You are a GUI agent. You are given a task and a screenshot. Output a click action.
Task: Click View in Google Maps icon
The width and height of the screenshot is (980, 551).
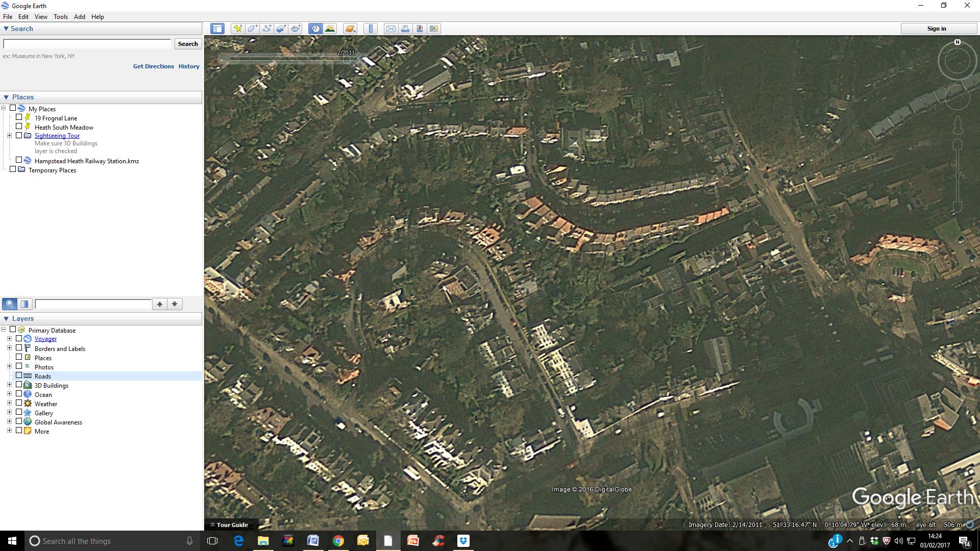tap(434, 29)
